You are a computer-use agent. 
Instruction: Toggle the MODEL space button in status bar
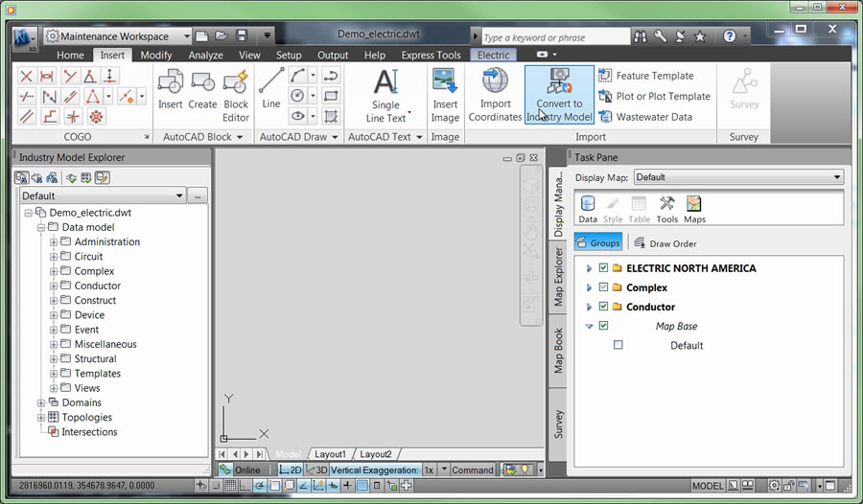coord(708,486)
